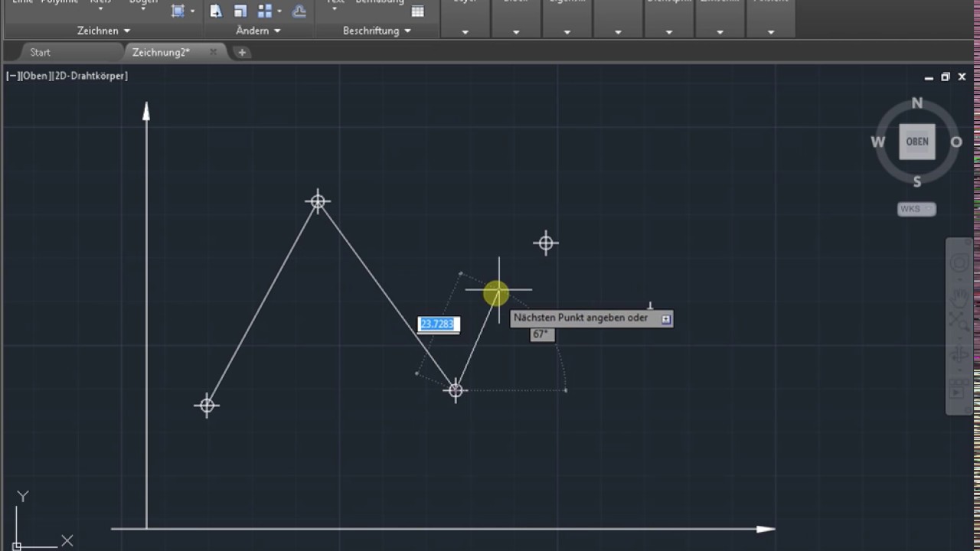Click the O compass label on ViewCube

pyautogui.click(x=956, y=142)
